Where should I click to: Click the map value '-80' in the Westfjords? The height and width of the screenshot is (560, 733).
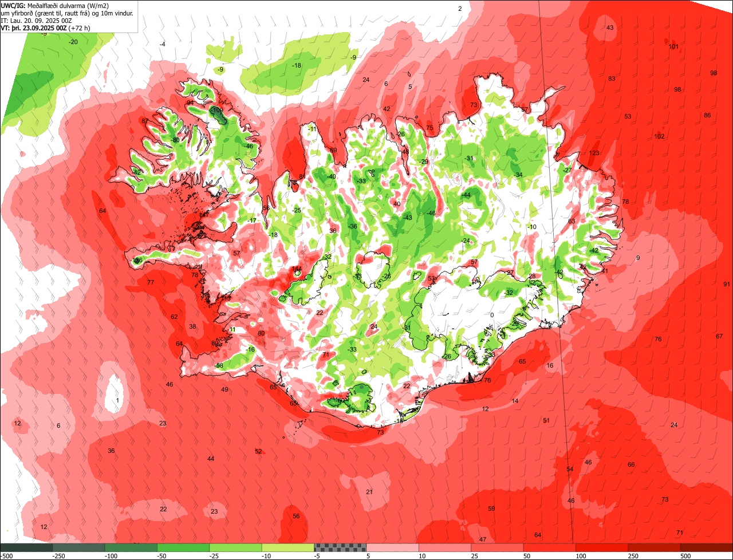point(175,140)
